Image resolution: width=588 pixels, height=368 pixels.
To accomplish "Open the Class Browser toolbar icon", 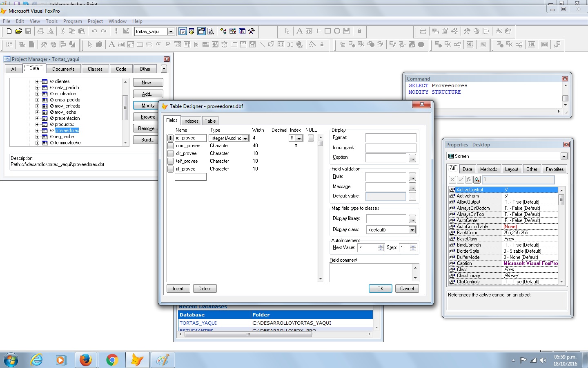I will 223,31.
